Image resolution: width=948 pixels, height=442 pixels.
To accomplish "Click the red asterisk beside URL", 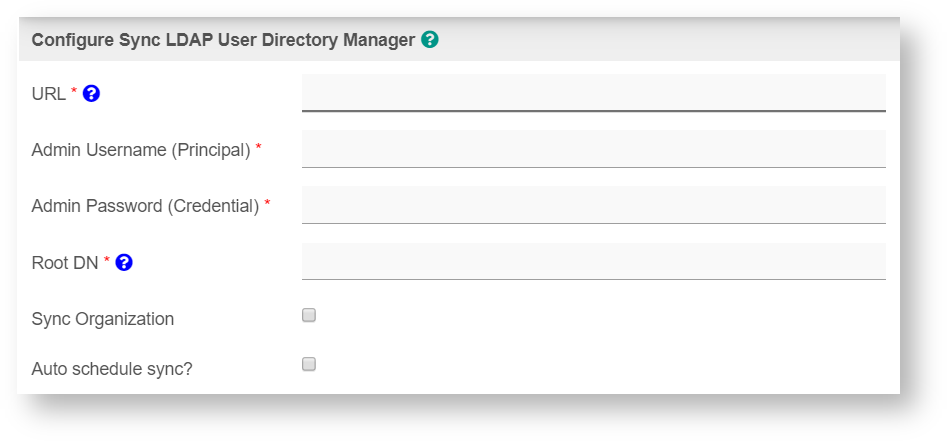I will click(74, 92).
